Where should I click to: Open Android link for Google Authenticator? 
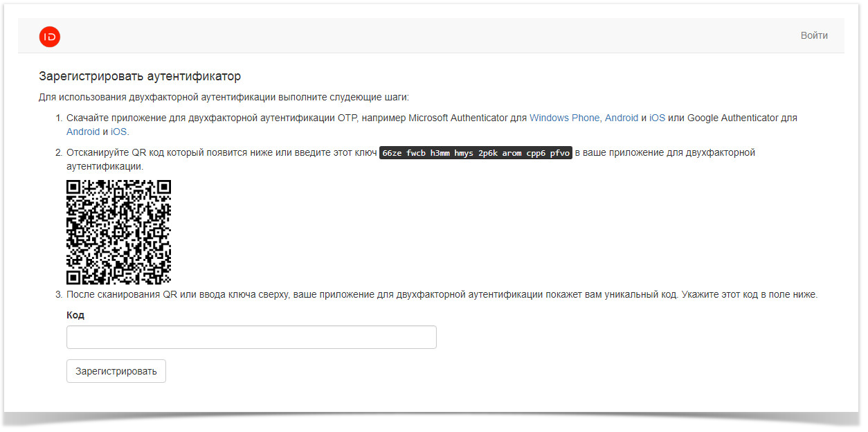click(x=82, y=132)
